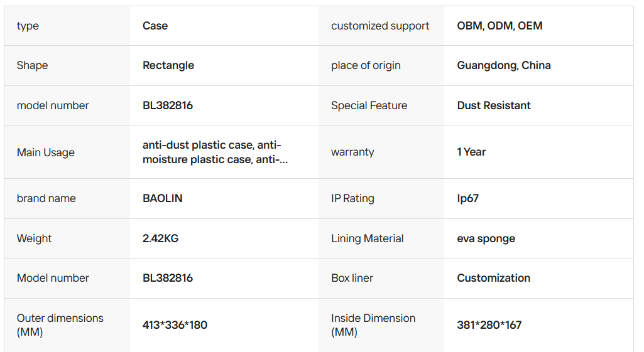Select the 'IP Rating' label
The height and width of the screenshot is (352, 644).
(352, 198)
